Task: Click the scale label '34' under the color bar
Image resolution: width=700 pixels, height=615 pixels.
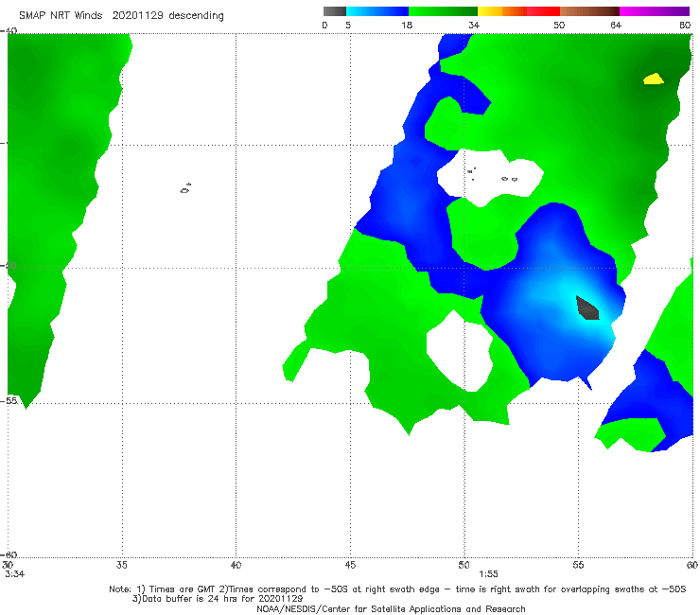Action: click(474, 25)
